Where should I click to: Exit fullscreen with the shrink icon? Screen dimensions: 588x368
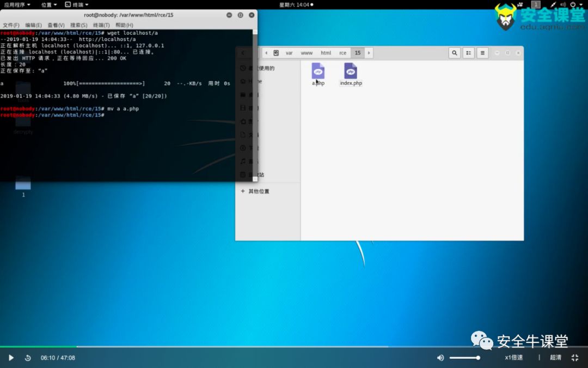575,358
